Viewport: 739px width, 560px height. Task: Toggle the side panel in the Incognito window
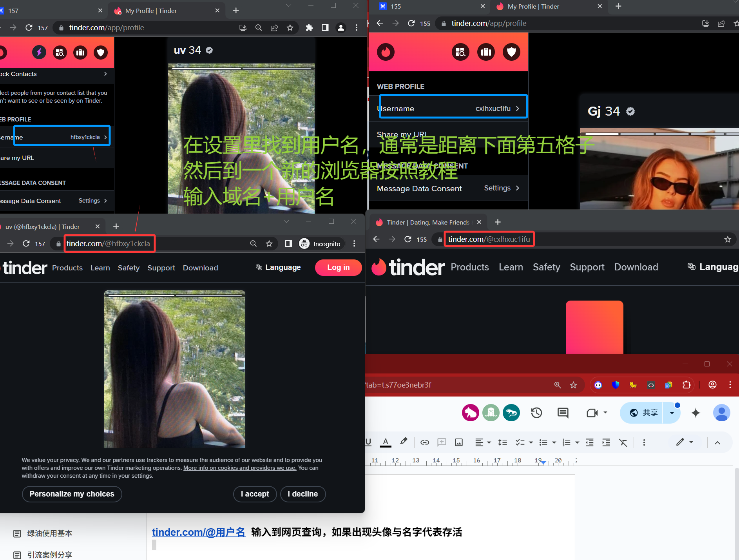coord(288,244)
